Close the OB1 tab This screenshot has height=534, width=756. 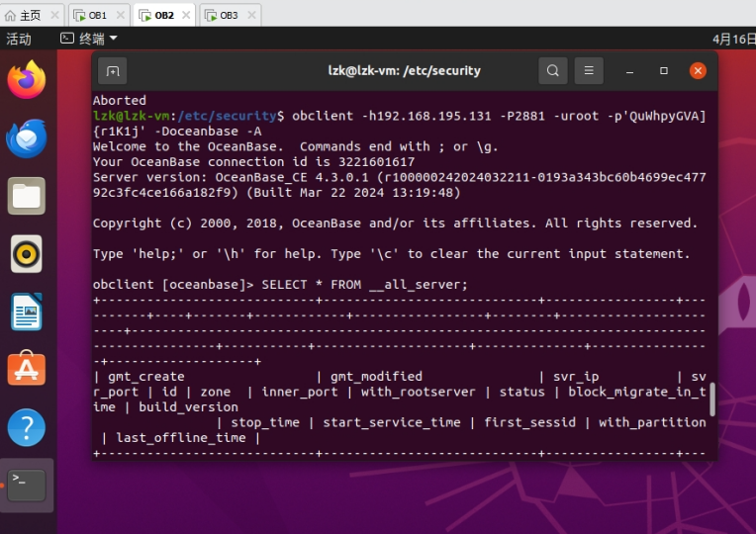point(121,15)
